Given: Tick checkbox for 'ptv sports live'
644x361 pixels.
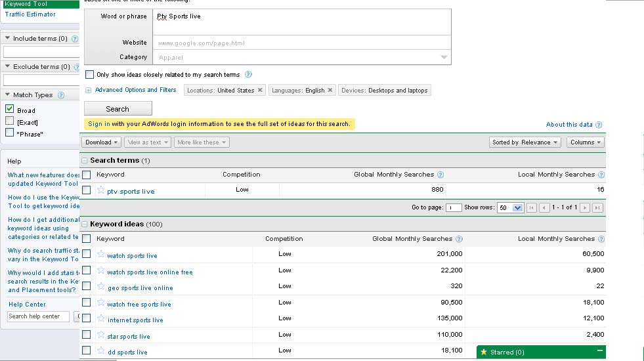Looking at the screenshot, I should [86, 190].
